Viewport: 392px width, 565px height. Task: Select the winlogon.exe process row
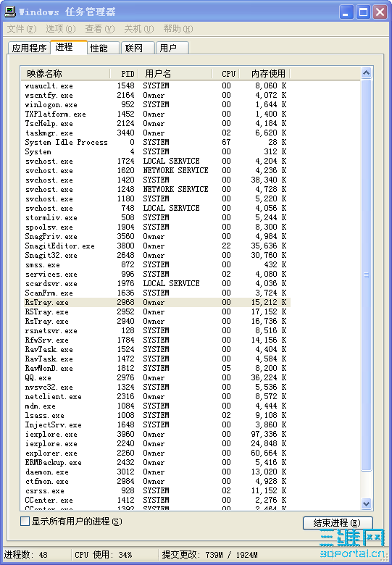click(157, 104)
